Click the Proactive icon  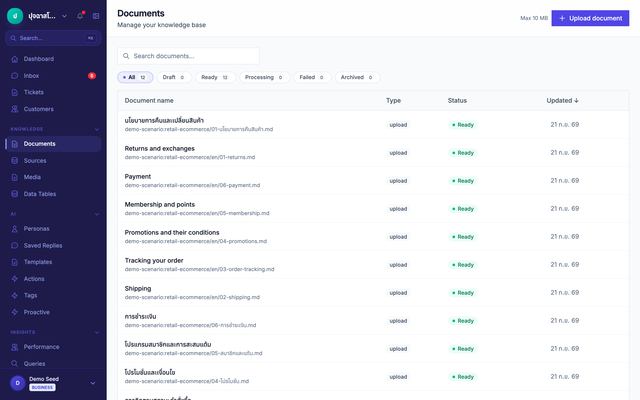coord(15,312)
